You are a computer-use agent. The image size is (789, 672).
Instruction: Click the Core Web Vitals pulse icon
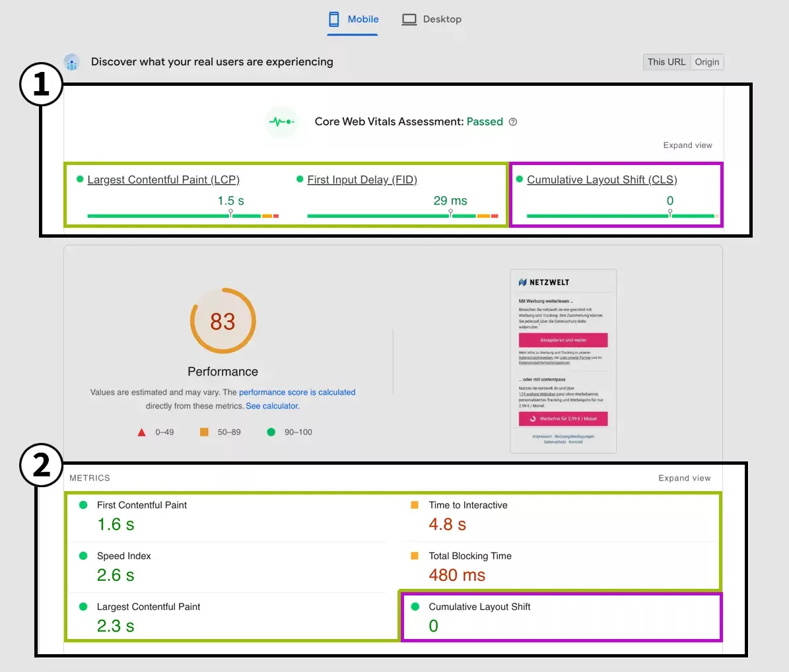pos(281,122)
